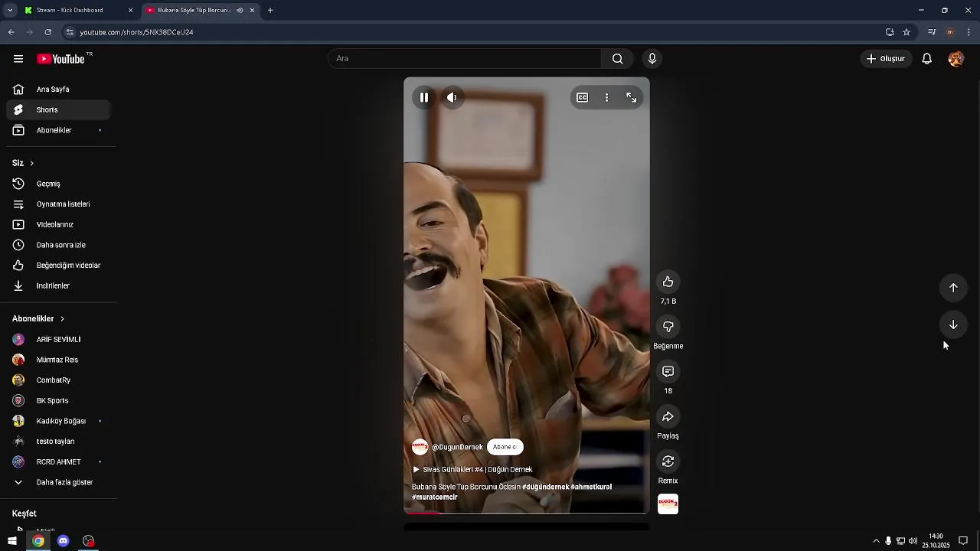The height and width of the screenshot is (551, 980).
Task: Click the #düğündernek hashtag
Action: click(545, 487)
